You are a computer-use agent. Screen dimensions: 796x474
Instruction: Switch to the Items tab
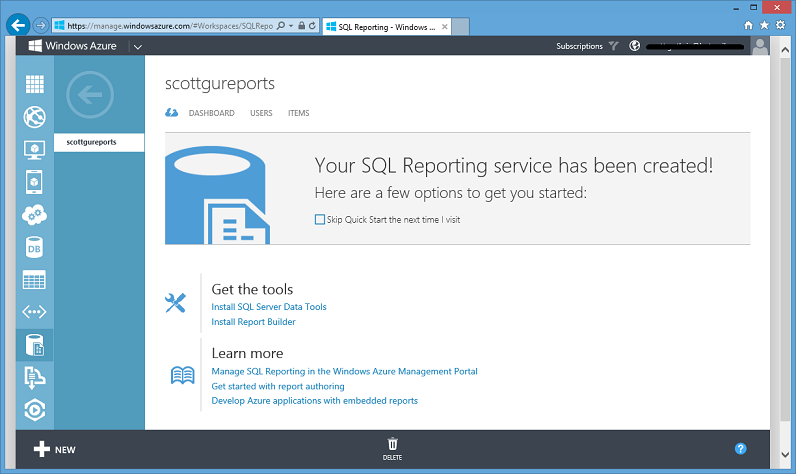coord(298,113)
